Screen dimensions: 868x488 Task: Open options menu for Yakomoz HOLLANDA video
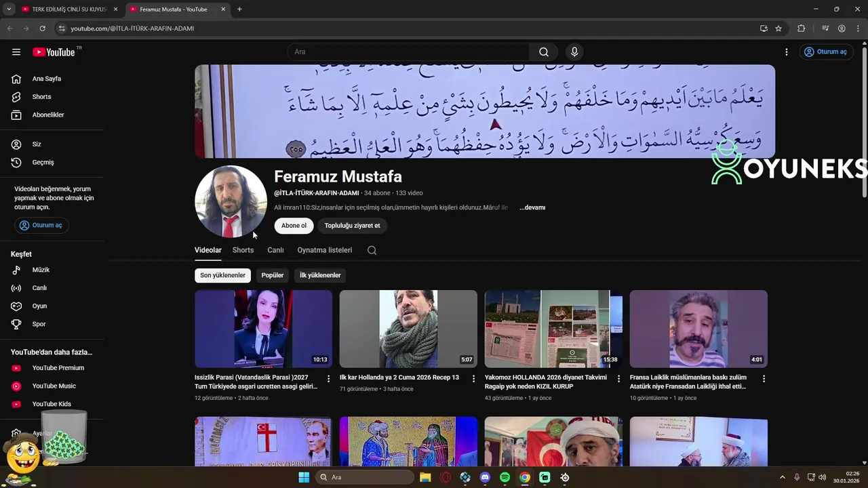point(618,379)
